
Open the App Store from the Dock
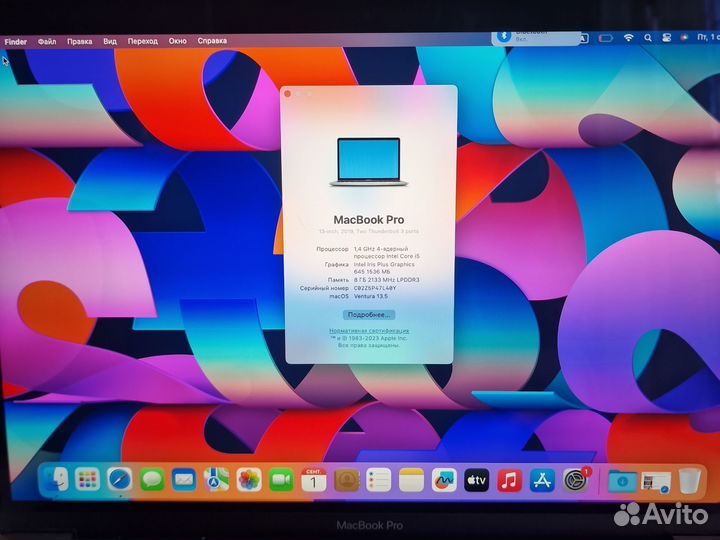click(542, 480)
